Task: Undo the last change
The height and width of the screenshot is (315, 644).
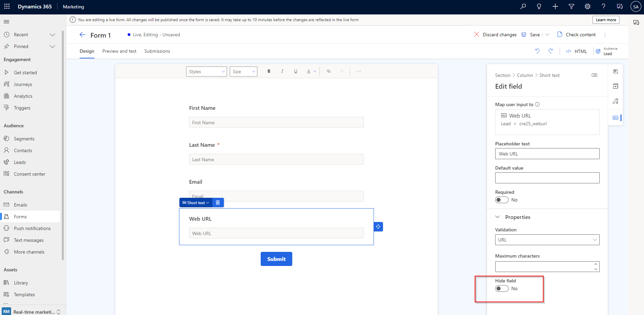Action: [538, 51]
